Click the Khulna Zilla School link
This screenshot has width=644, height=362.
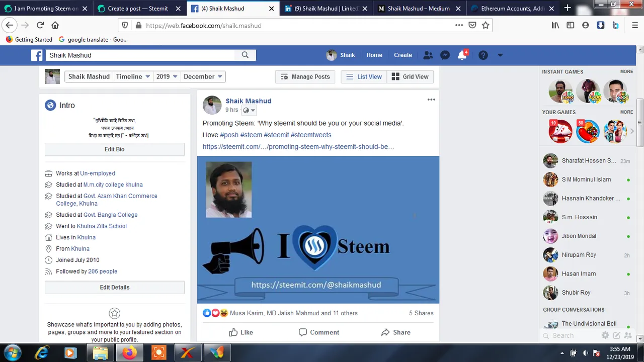102,226
